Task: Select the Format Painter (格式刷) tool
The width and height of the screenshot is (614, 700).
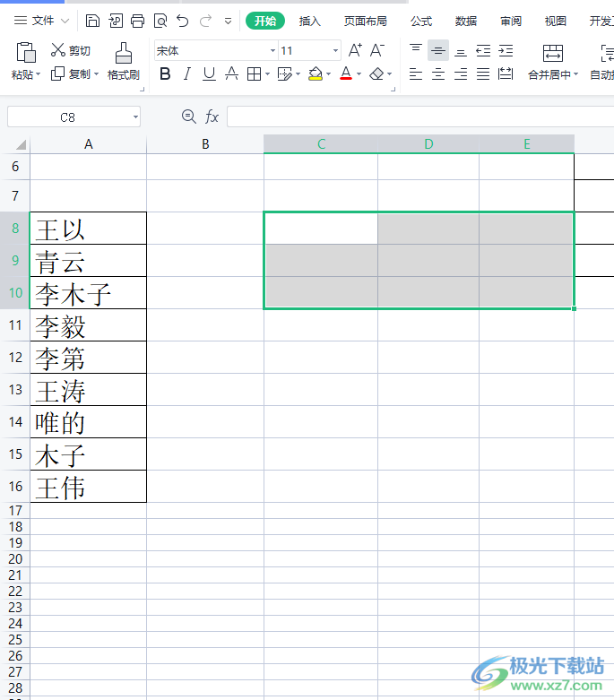Action: [x=124, y=61]
